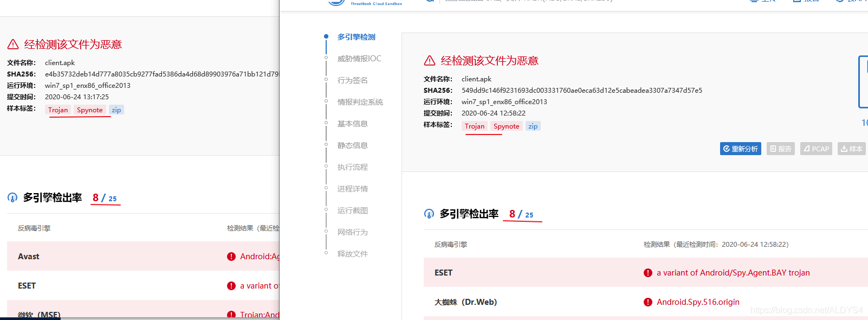Click the 反病毒引擎 column header in the left window
This screenshot has height=320, width=868.
tap(34, 228)
